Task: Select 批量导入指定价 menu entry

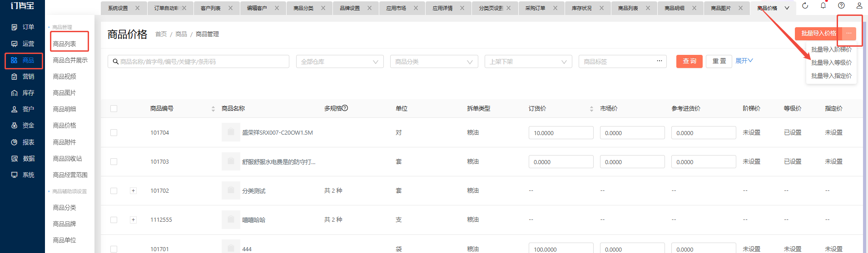Action: [831, 76]
